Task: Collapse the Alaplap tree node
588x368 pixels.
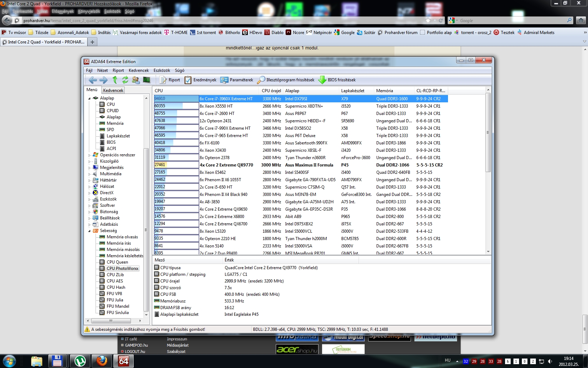Action: (89, 98)
